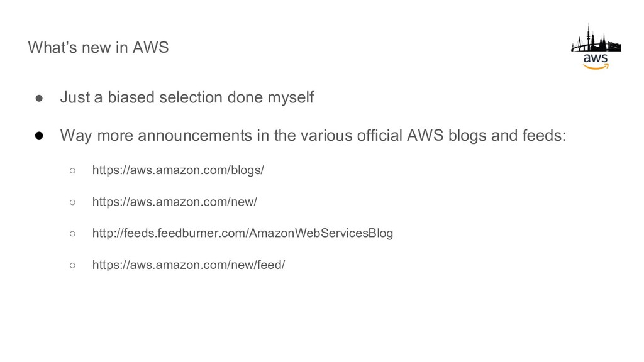Open the https://aws.amazon.com/blogs/ link

coord(178,170)
